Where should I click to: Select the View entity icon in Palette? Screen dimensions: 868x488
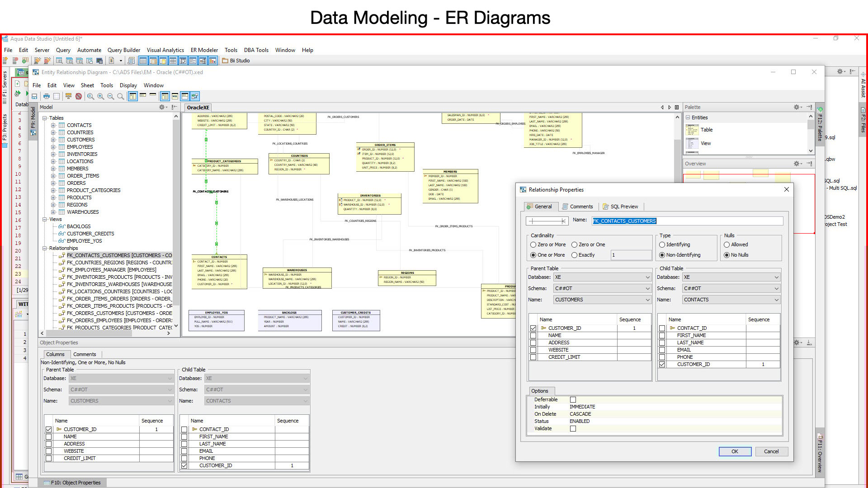[692, 143]
